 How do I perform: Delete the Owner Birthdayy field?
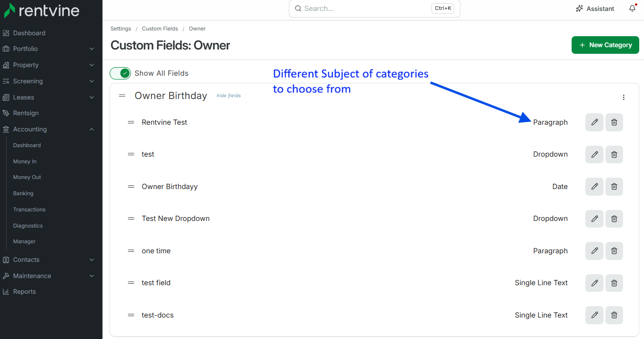point(614,187)
